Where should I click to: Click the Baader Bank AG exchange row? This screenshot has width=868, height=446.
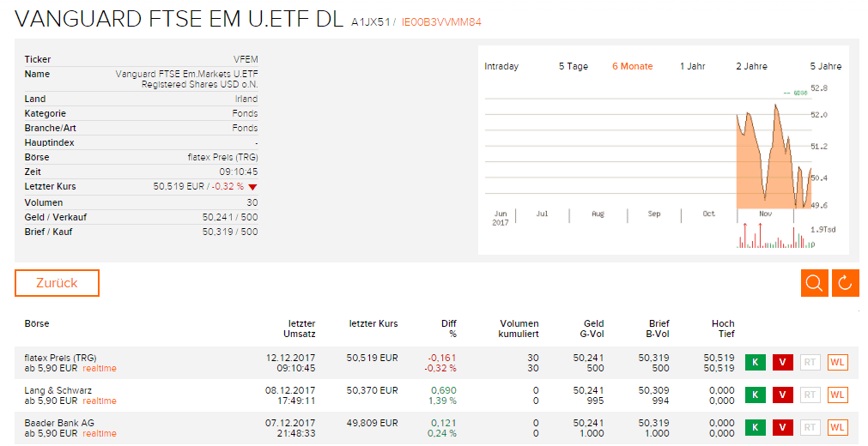pyautogui.click(x=437, y=428)
